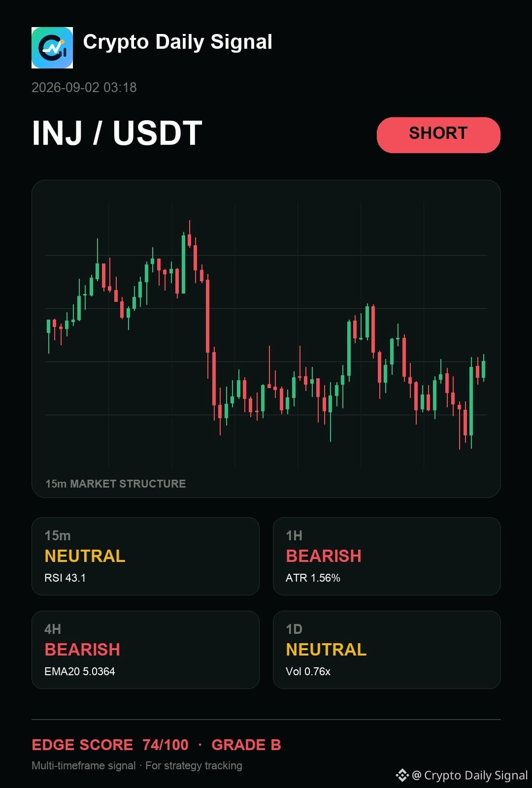Click the SHORT signal badge
The width and height of the screenshot is (532, 788).
pyautogui.click(x=438, y=135)
